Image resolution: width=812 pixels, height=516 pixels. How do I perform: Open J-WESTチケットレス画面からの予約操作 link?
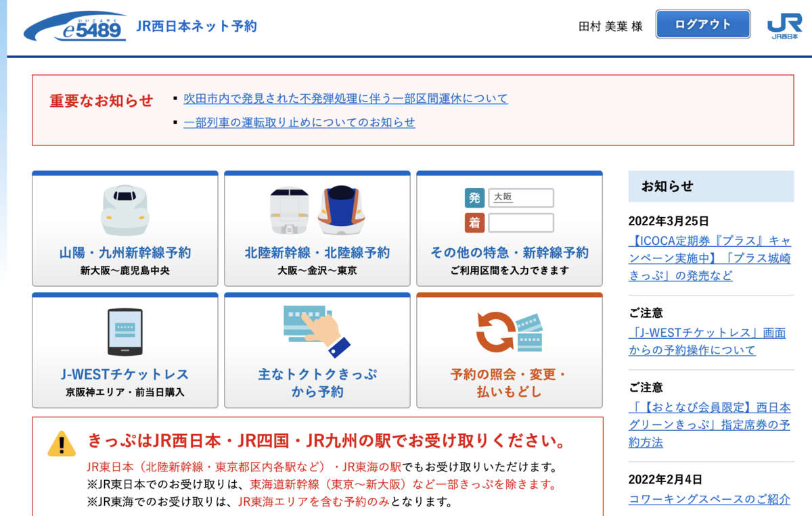click(707, 342)
